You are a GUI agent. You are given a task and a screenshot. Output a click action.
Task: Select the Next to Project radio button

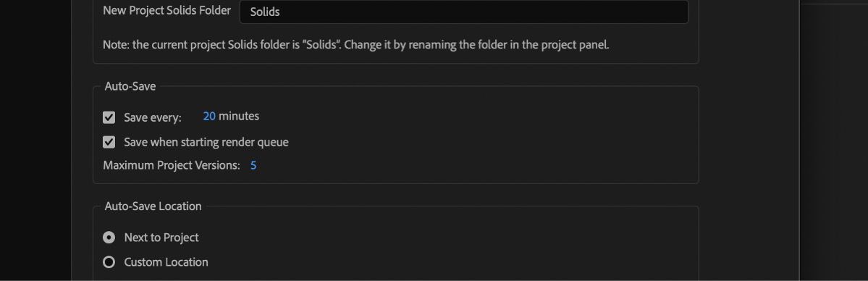click(x=109, y=238)
